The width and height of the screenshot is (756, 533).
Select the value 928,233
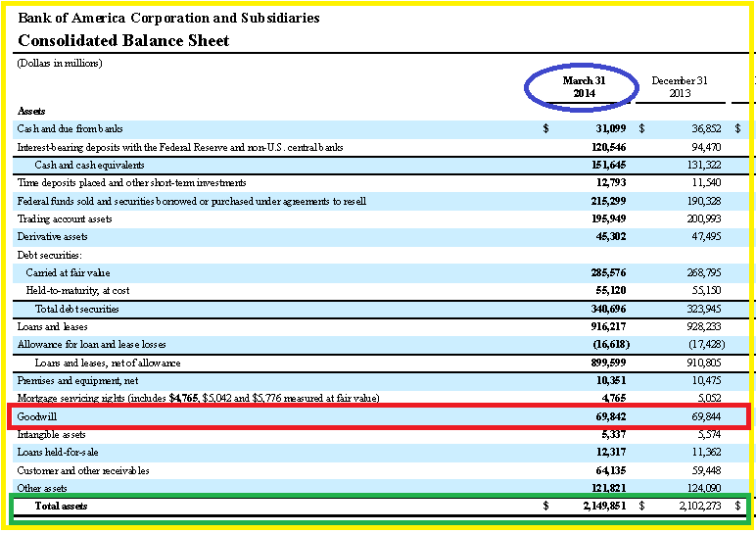tap(704, 327)
